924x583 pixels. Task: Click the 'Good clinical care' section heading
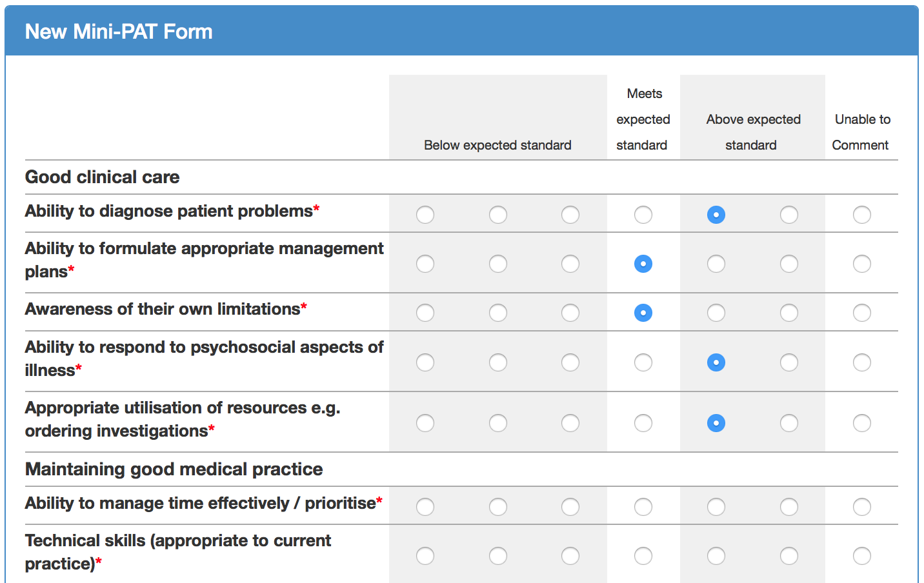click(x=103, y=177)
